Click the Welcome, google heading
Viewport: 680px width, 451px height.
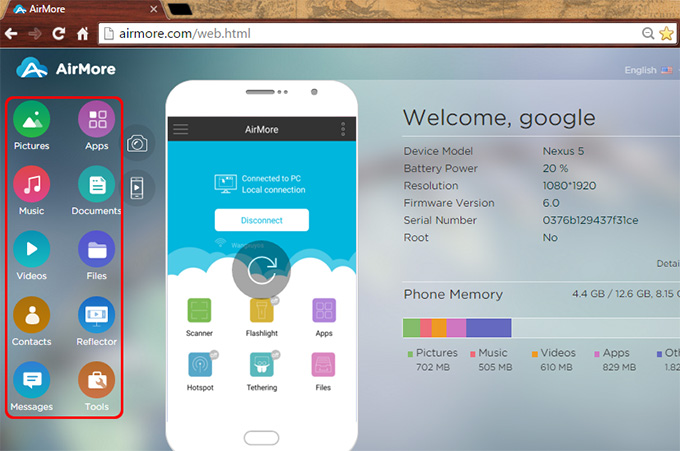pyautogui.click(x=499, y=118)
